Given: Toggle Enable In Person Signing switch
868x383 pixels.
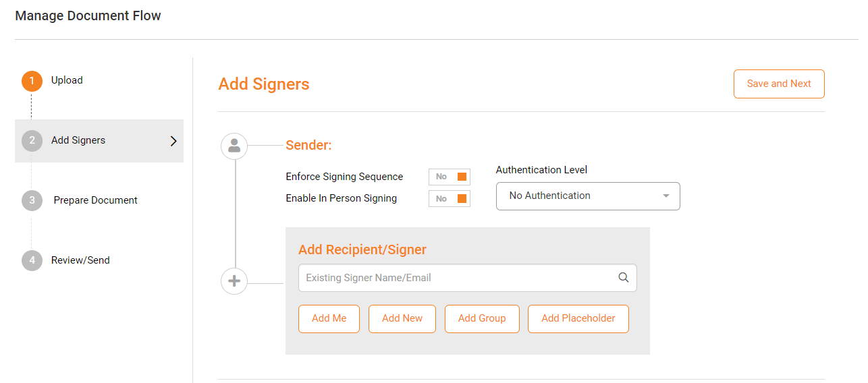Looking at the screenshot, I should pos(450,198).
